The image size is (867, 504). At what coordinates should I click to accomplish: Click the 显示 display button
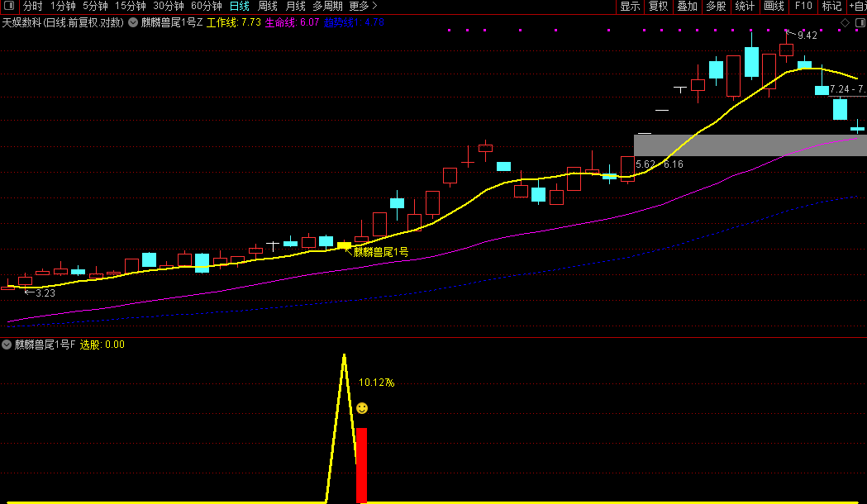tap(631, 6)
